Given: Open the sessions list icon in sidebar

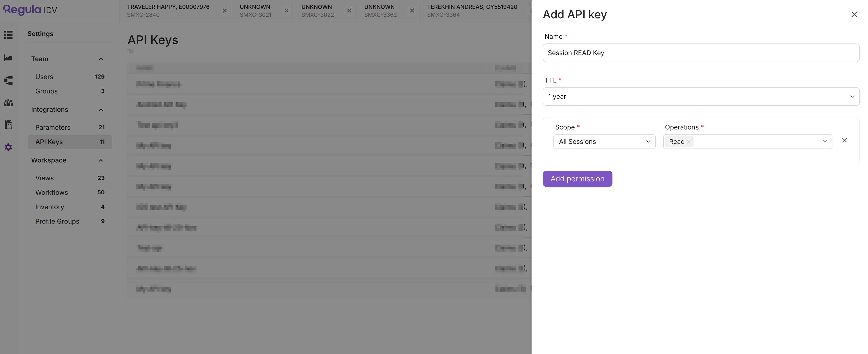Looking at the screenshot, I should (x=8, y=35).
